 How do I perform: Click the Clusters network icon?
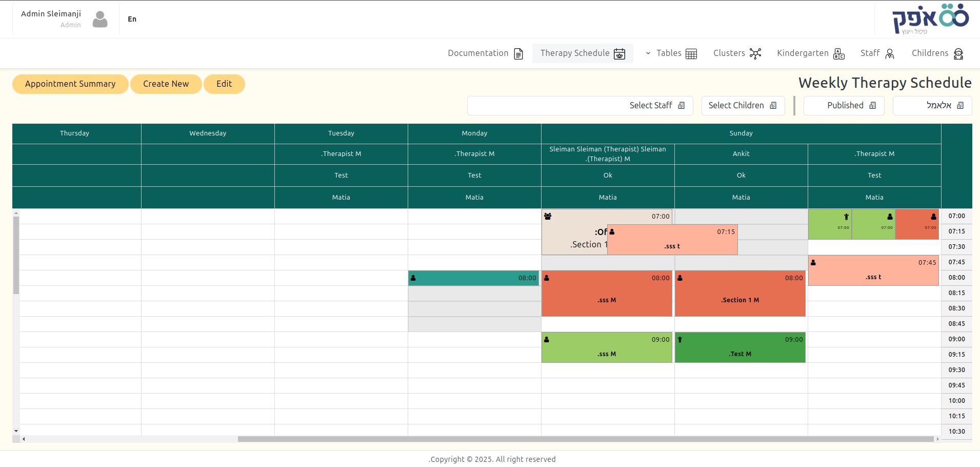[x=755, y=53]
